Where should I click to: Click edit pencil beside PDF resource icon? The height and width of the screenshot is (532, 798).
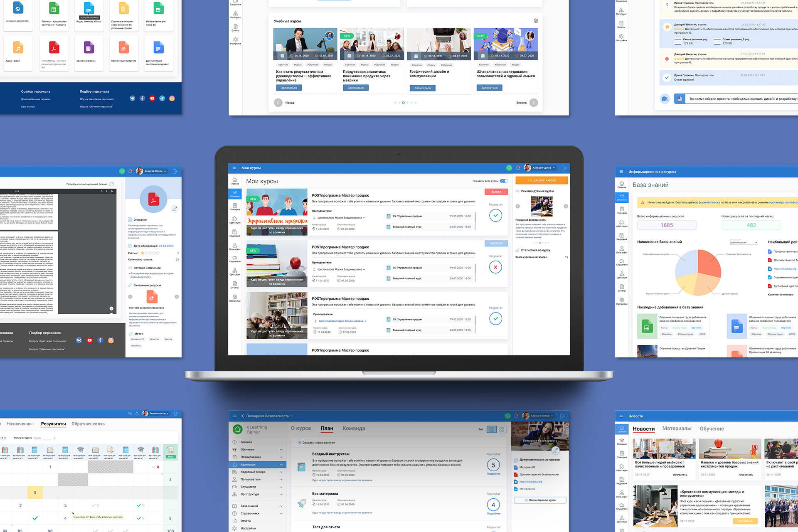pos(175,209)
